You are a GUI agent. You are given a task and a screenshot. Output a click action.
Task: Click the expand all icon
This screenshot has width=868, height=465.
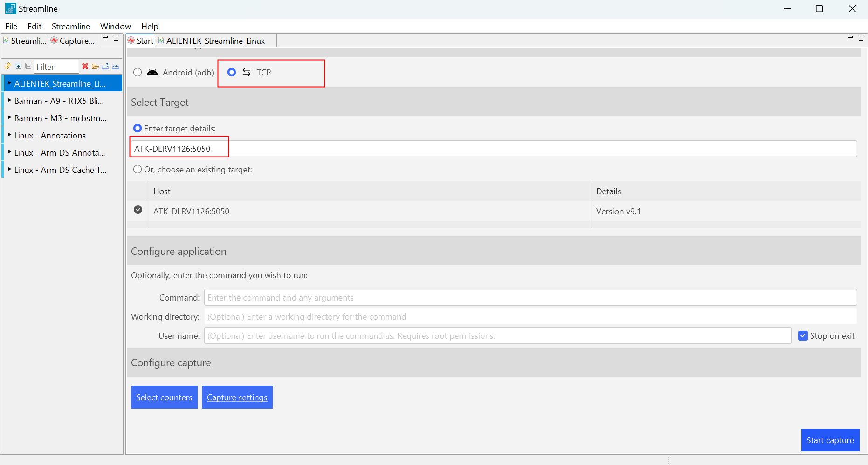point(18,66)
